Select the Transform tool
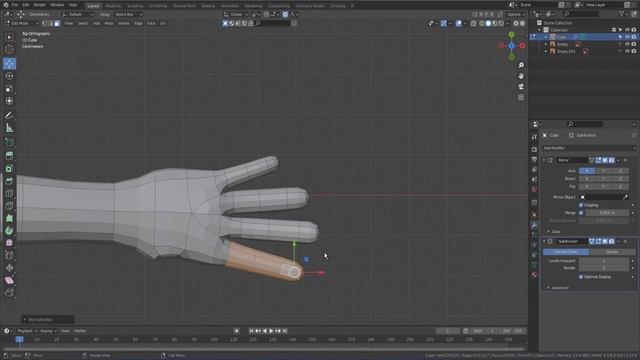 (x=9, y=101)
